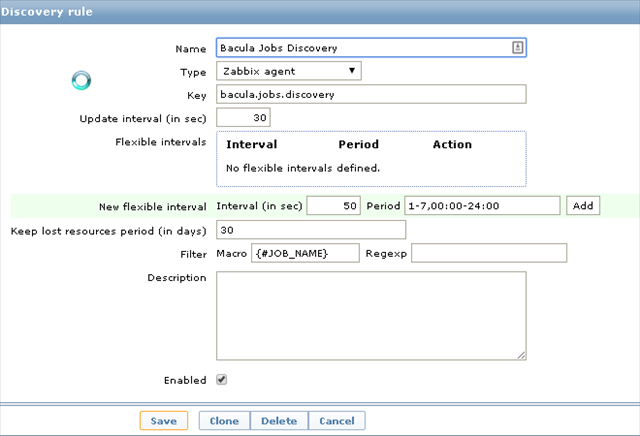Click the 'Keep lost resources period (in days)' label
The height and width of the screenshot is (436, 640).
[x=109, y=231]
